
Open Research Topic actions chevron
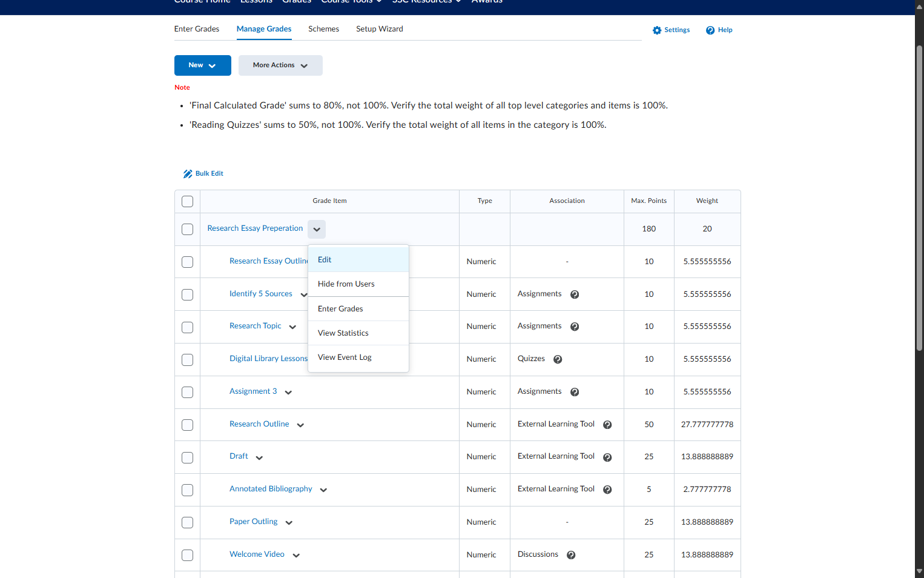pos(292,327)
